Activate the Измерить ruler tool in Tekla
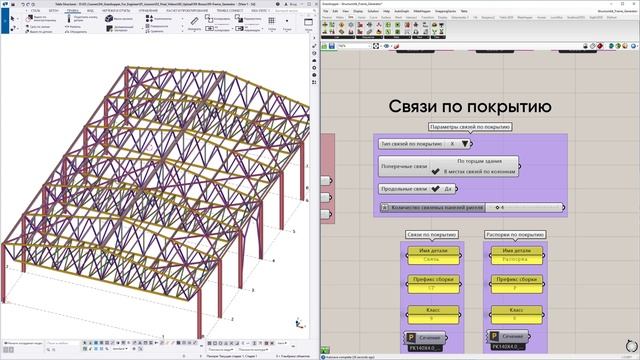 [194, 21]
